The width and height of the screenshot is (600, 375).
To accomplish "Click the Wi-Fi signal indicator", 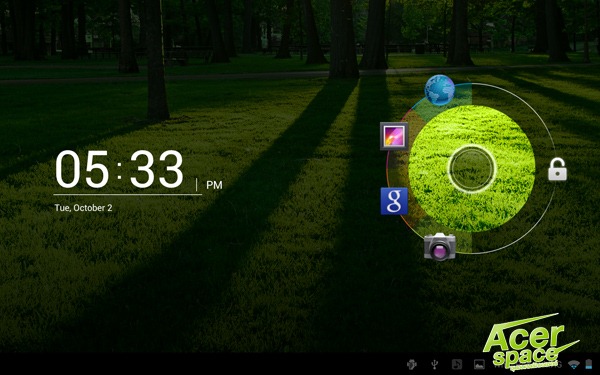I will tap(574, 364).
